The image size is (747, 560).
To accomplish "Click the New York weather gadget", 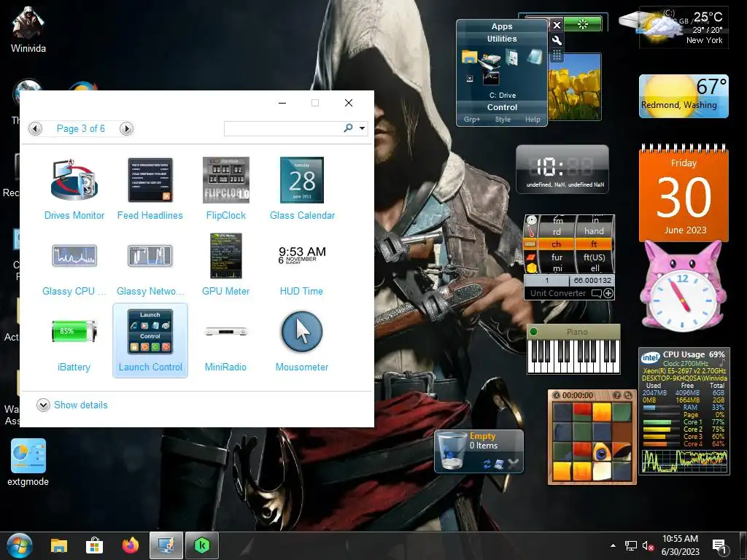I will (x=684, y=27).
